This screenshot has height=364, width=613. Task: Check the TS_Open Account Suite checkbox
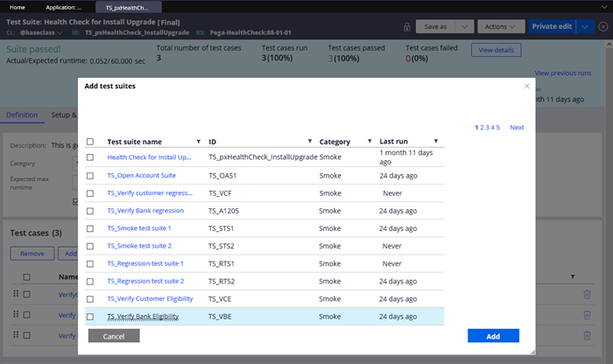pos(90,175)
